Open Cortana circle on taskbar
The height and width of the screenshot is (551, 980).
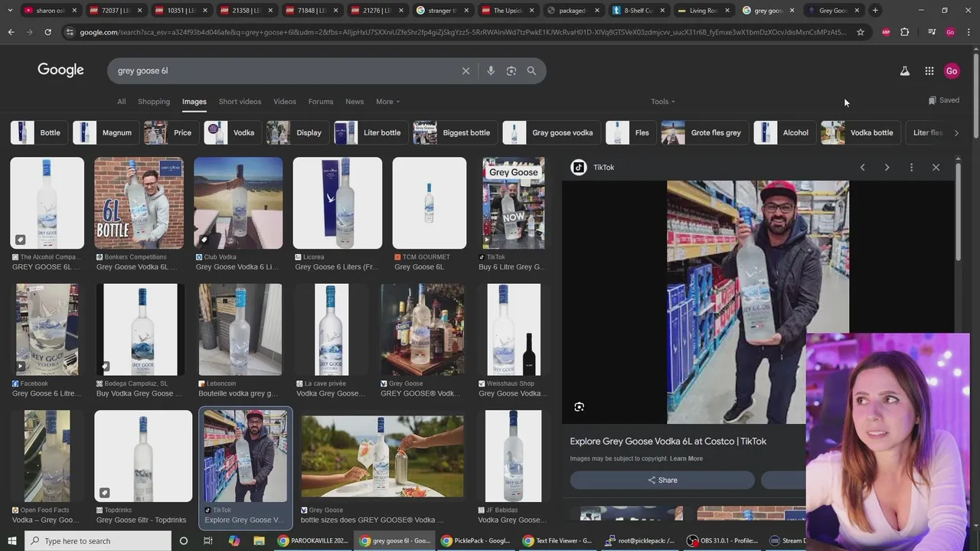[x=183, y=540]
